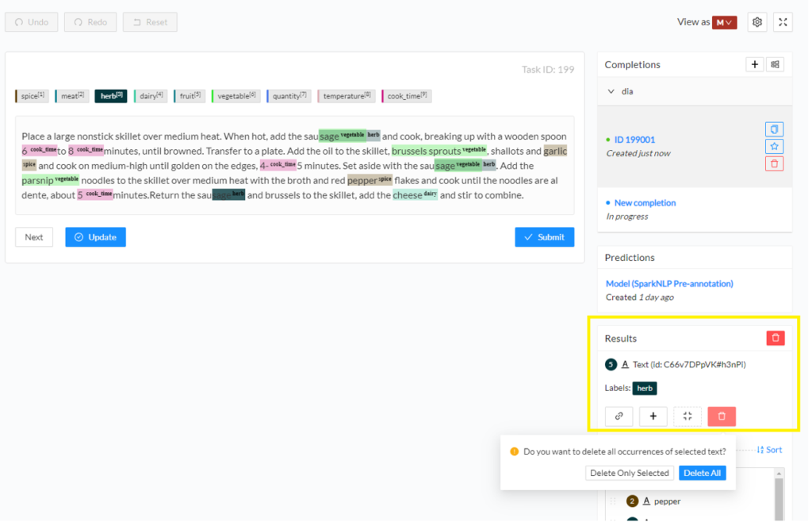The width and height of the screenshot is (812, 522).
Task: Duplicate completion ID 199001 with the copy icon
Action: point(773,129)
